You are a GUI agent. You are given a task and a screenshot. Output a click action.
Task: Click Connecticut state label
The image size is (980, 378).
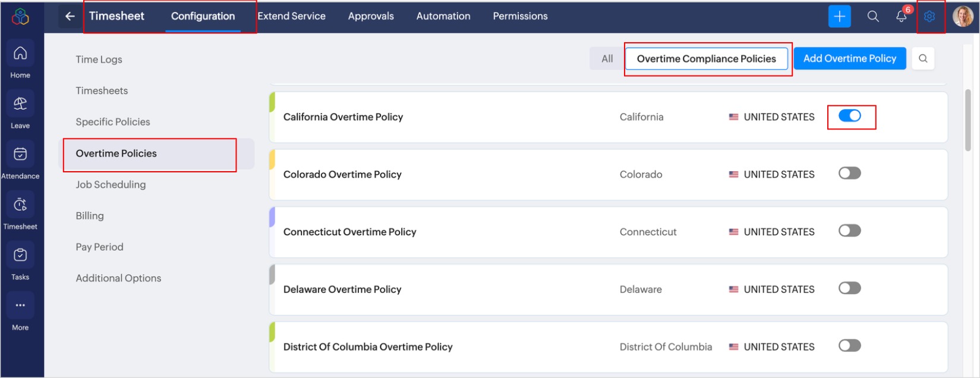648,232
